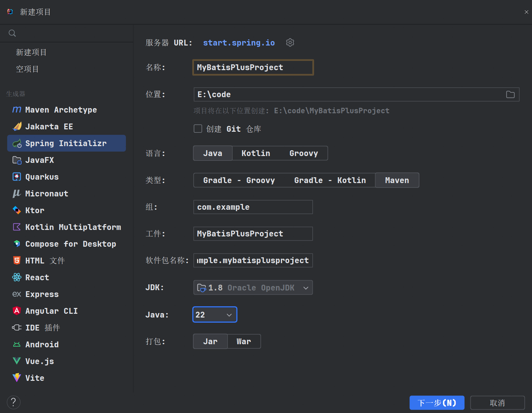
Task: Select the Compose for Desktop generator
Action: (67, 244)
